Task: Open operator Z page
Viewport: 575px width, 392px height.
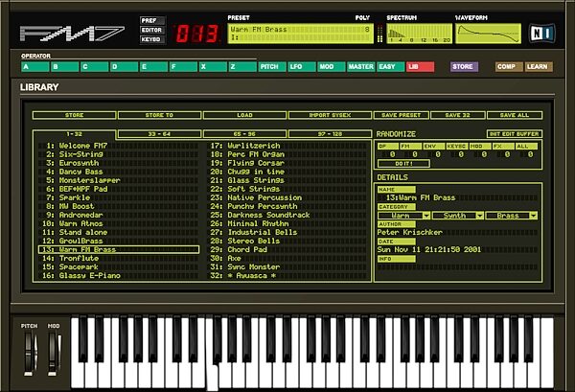Action: click(242, 67)
